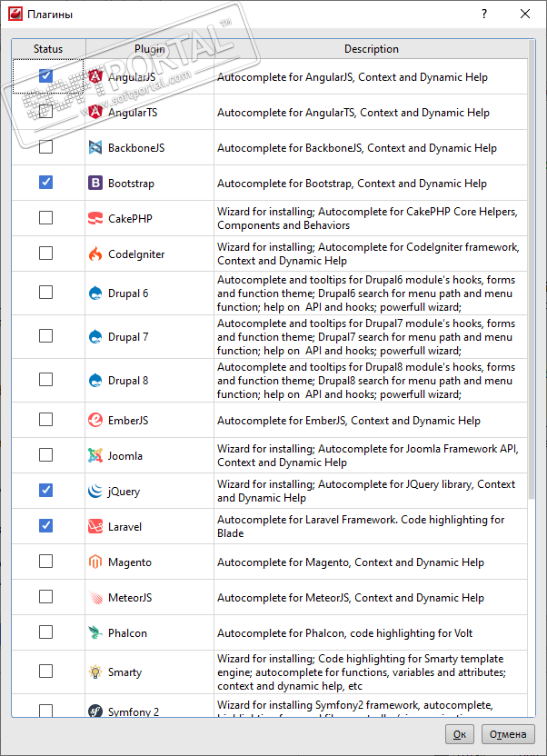Click the Plugin column header

click(x=149, y=49)
